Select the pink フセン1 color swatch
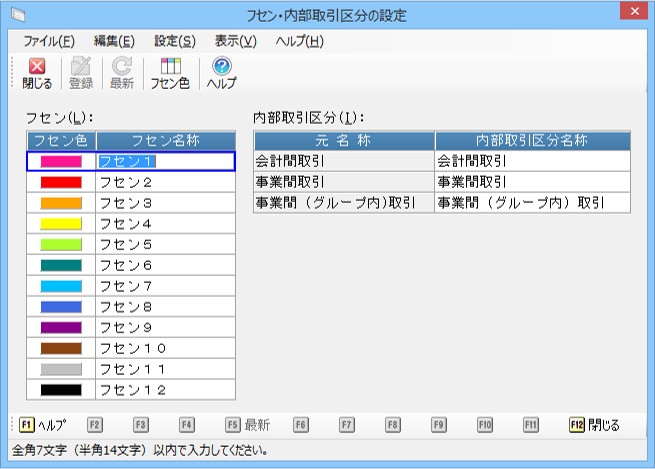 (61, 161)
